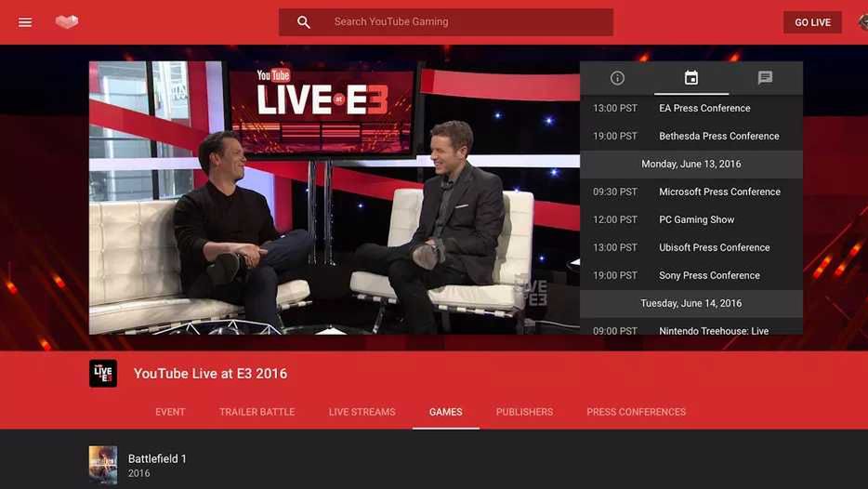The width and height of the screenshot is (868, 489).
Task: Click the Tuesday, June 14, 2016 header
Action: click(691, 303)
